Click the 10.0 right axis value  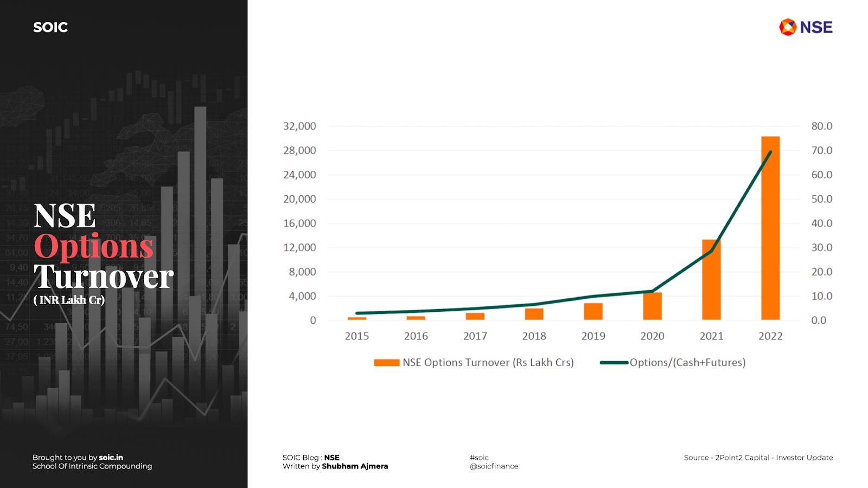coord(821,296)
